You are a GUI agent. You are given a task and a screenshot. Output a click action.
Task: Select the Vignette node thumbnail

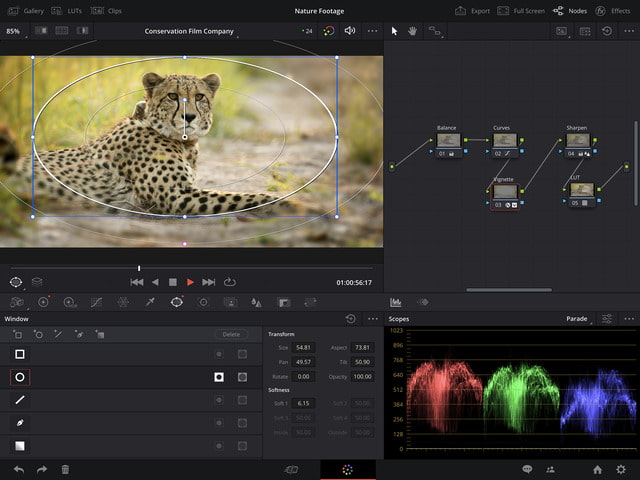click(x=505, y=189)
